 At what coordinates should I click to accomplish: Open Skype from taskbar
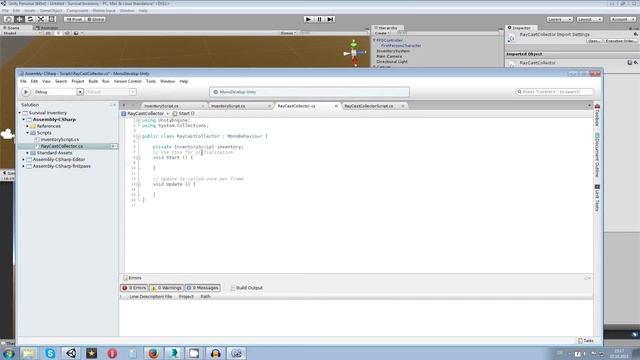(50, 353)
